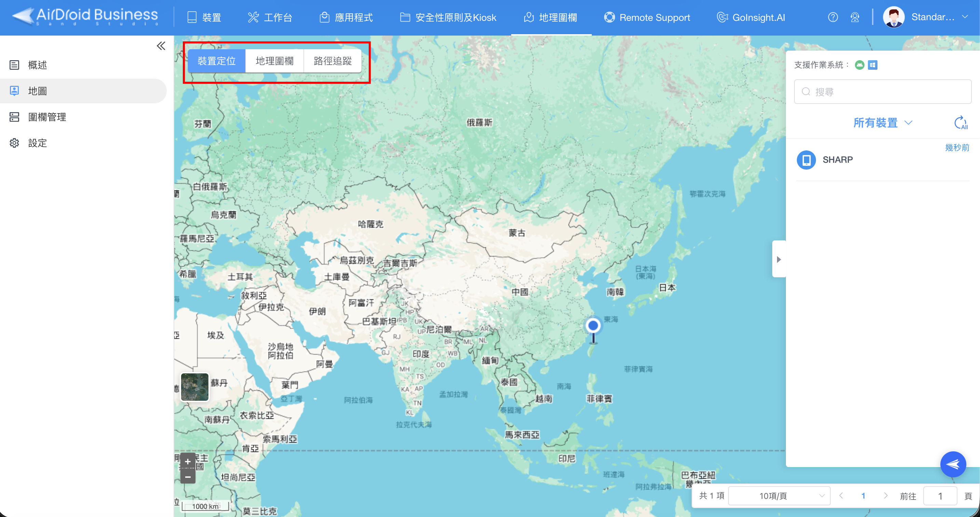Open the 10項/頁 page size dropdown
Image resolution: width=980 pixels, height=517 pixels.
[x=779, y=496]
